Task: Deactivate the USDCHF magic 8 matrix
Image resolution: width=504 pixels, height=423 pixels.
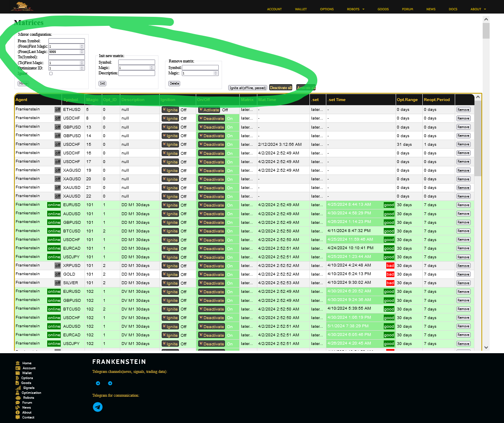Action: pos(212,118)
